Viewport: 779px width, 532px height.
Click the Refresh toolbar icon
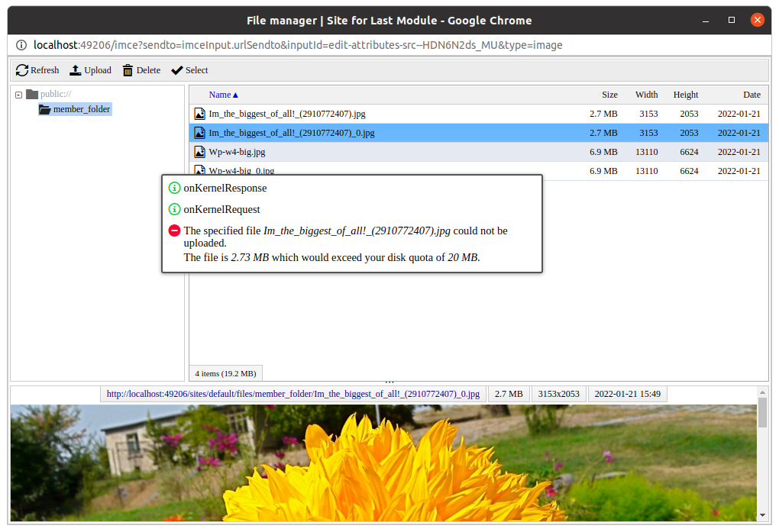point(22,70)
